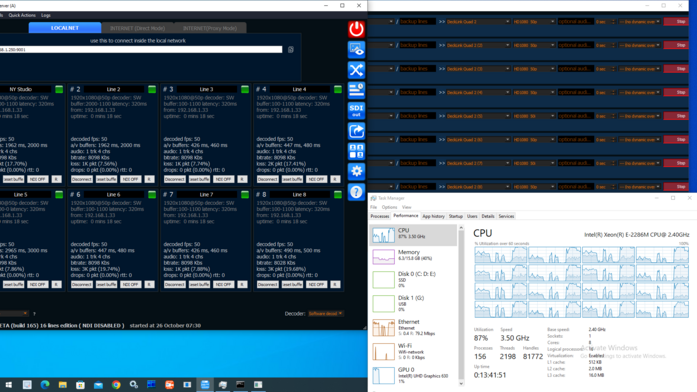
Task: Open Decklink Quad 2 (2) device dropdown
Action: 478,45
